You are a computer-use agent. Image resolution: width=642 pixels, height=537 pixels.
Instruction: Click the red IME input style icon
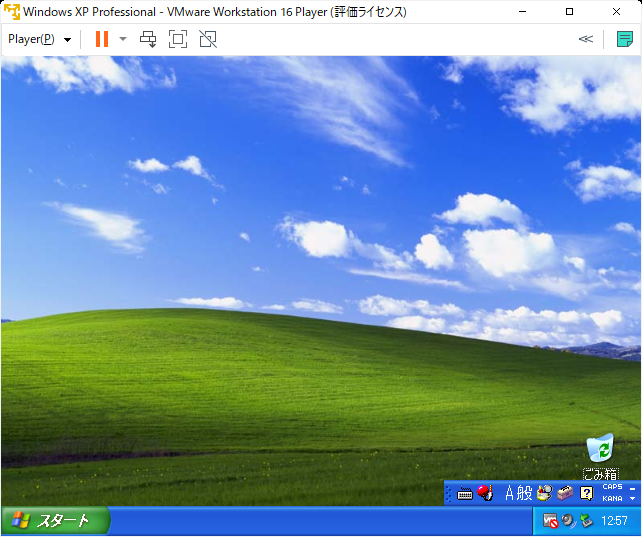pyautogui.click(x=486, y=493)
